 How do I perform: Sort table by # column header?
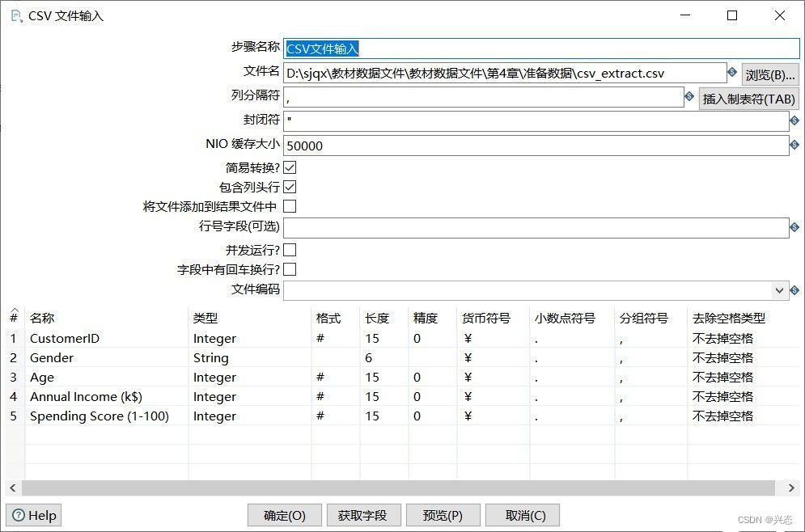click(15, 317)
